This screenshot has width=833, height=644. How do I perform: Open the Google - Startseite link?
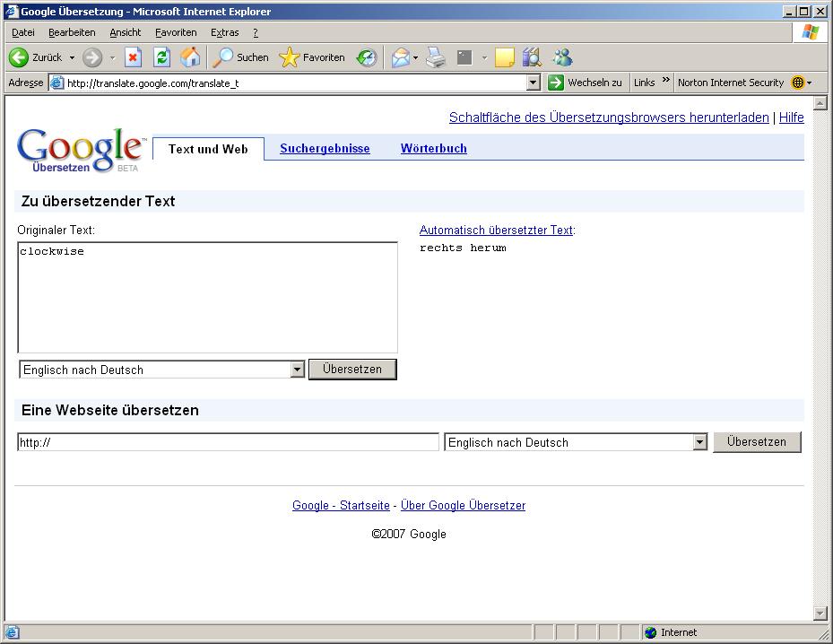click(341, 505)
